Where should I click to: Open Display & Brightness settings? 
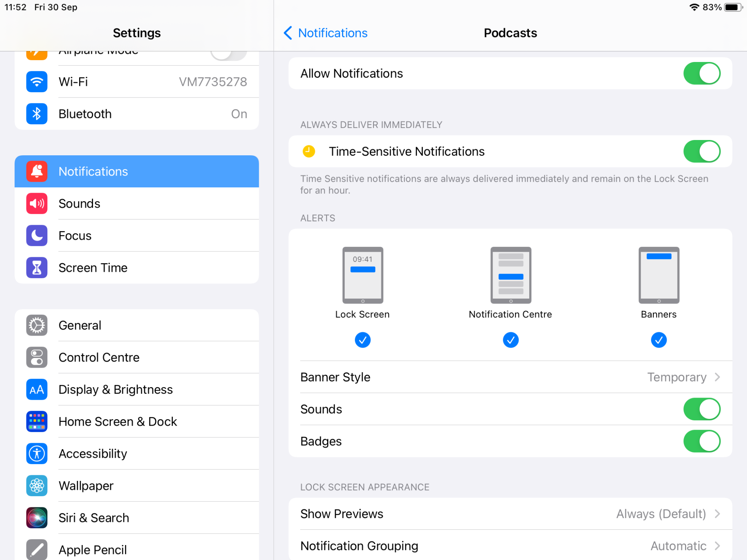(115, 389)
